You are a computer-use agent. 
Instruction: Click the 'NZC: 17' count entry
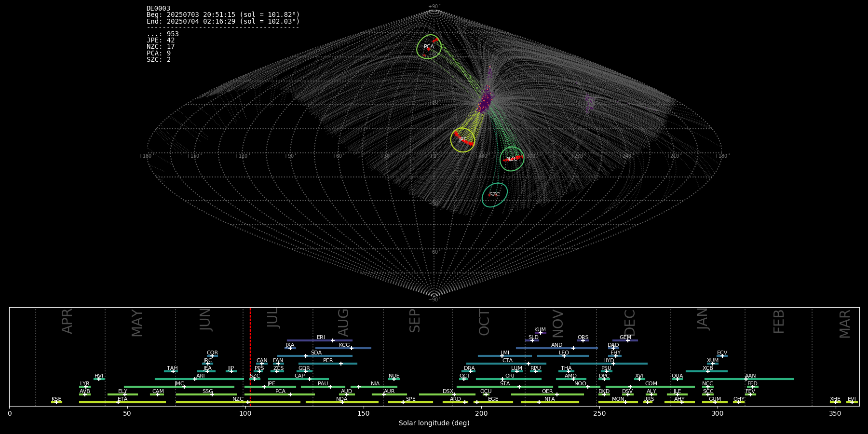coord(161,47)
